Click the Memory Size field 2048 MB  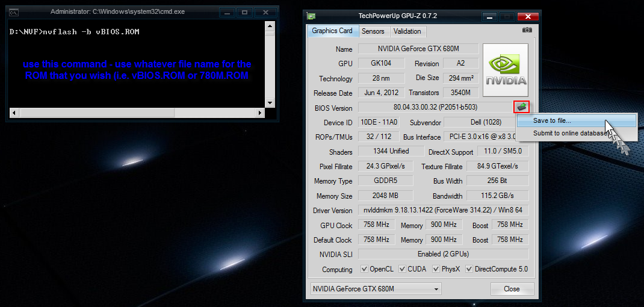[386, 196]
